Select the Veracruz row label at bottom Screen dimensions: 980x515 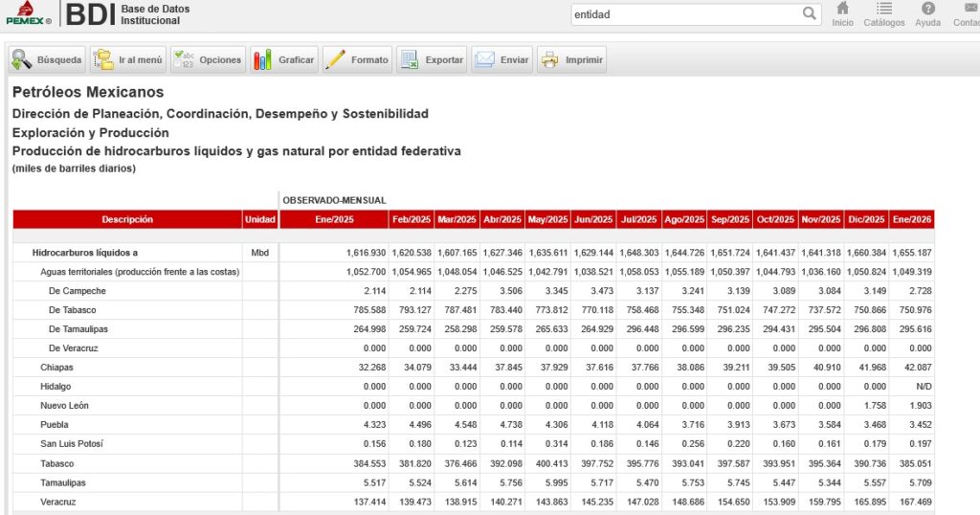coord(59,502)
